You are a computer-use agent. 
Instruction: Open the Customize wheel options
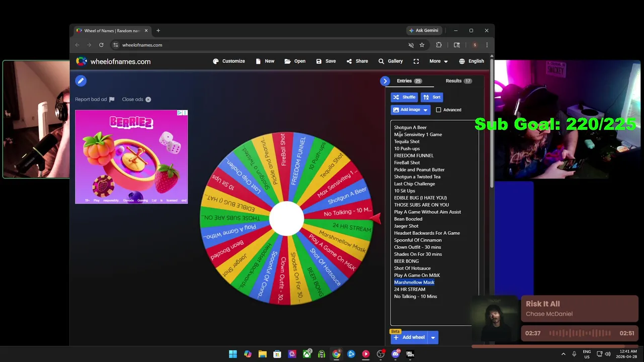click(x=229, y=61)
